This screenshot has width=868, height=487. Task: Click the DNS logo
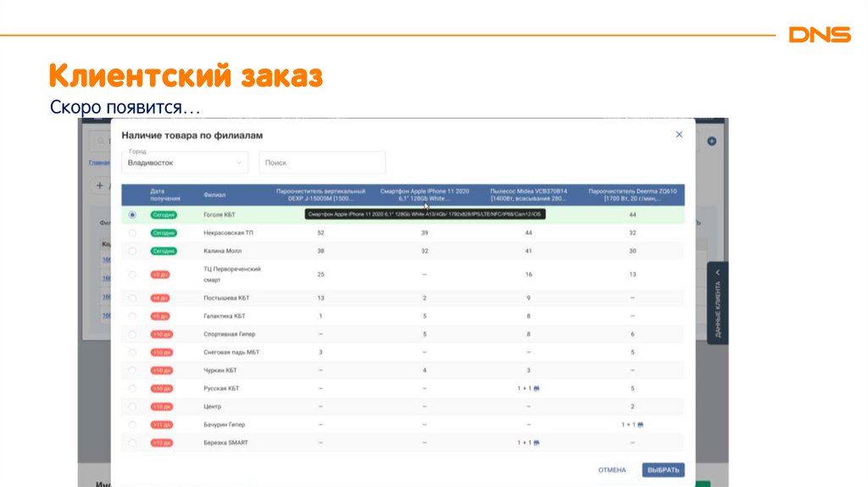click(x=819, y=35)
